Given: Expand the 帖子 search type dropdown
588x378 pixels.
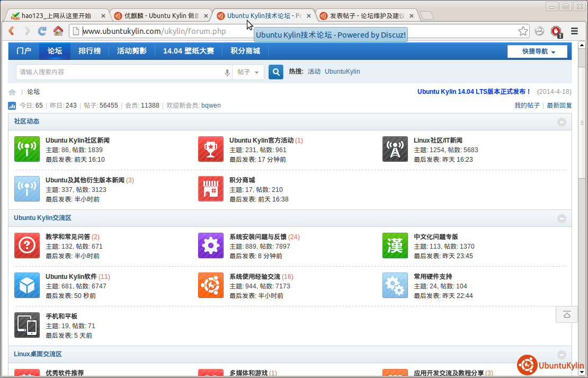Looking at the screenshot, I should [x=248, y=72].
